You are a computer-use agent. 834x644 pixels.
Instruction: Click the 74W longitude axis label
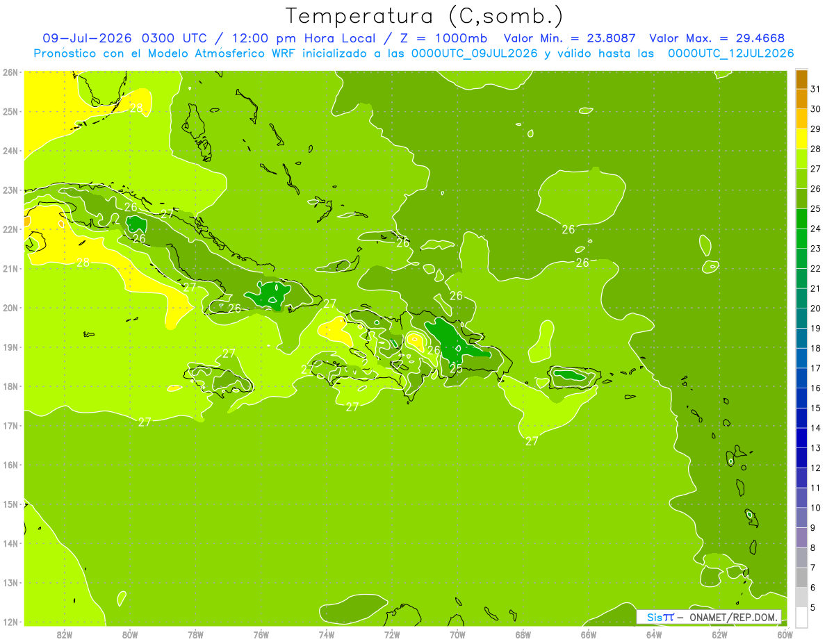[x=326, y=634]
